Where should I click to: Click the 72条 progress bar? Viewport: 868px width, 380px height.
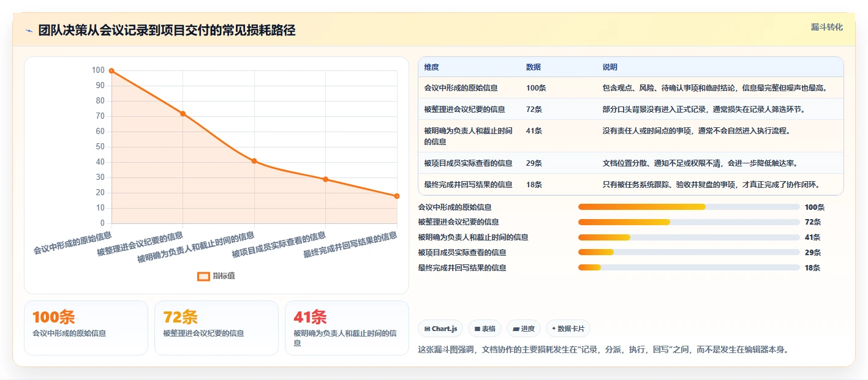(x=689, y=222)
